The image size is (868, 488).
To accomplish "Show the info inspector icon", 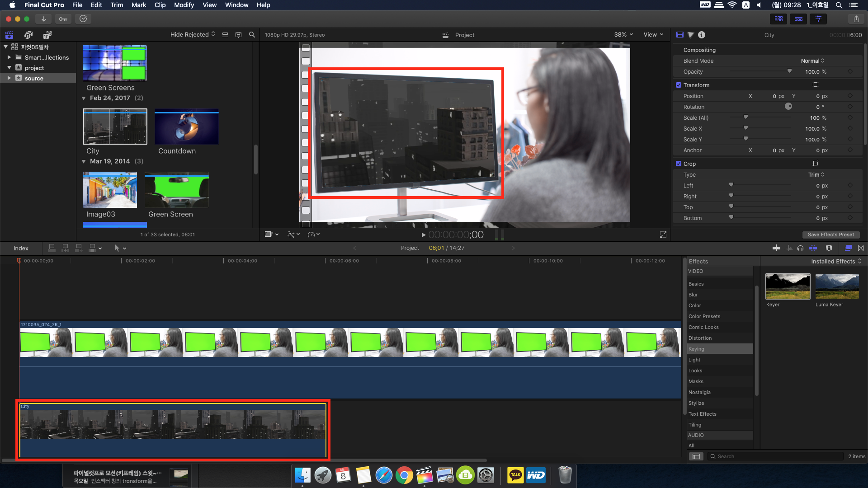I will pos(702,35).
